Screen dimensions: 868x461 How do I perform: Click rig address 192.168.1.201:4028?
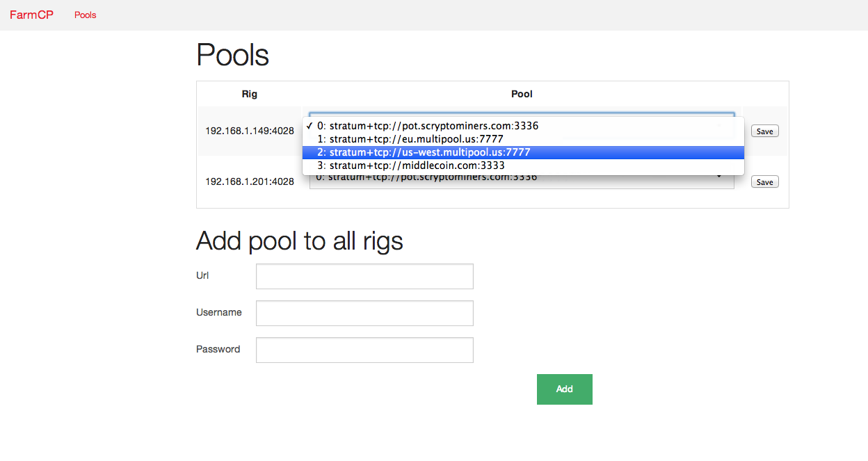[x=250, y=181]
